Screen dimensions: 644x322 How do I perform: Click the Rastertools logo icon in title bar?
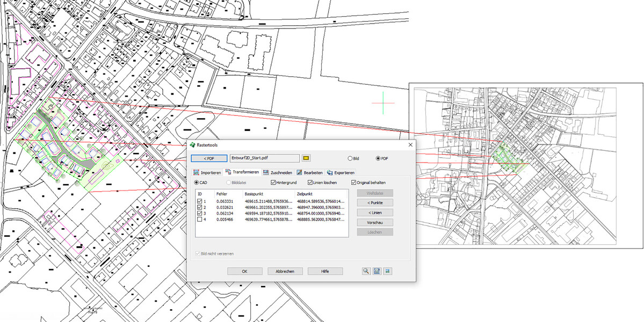[x=192, y=145]
